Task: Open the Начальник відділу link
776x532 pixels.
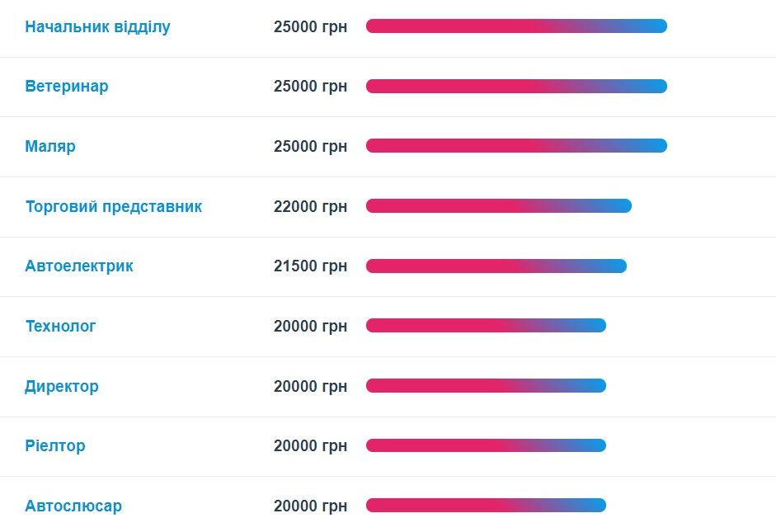Action: [97, 26]
